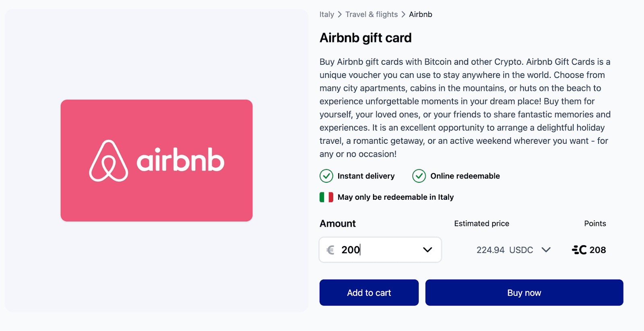Click the 208 points value
This screenshot has height=331, width=644.
[598, 250]
